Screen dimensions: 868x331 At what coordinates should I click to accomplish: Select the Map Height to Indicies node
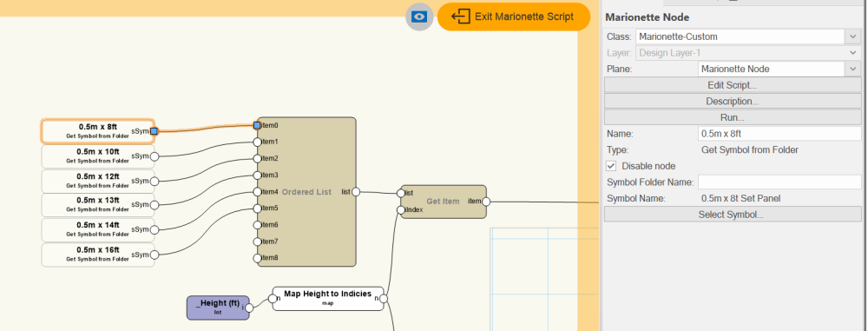328,298
